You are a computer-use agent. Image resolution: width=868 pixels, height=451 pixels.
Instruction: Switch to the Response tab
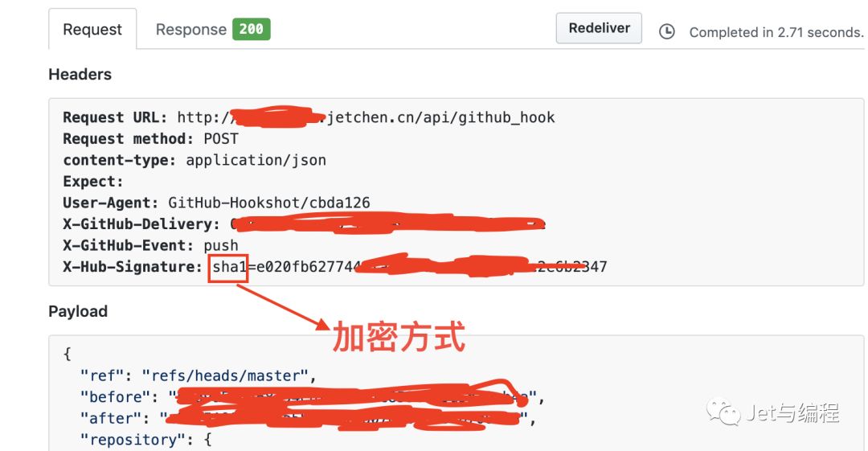191,30
